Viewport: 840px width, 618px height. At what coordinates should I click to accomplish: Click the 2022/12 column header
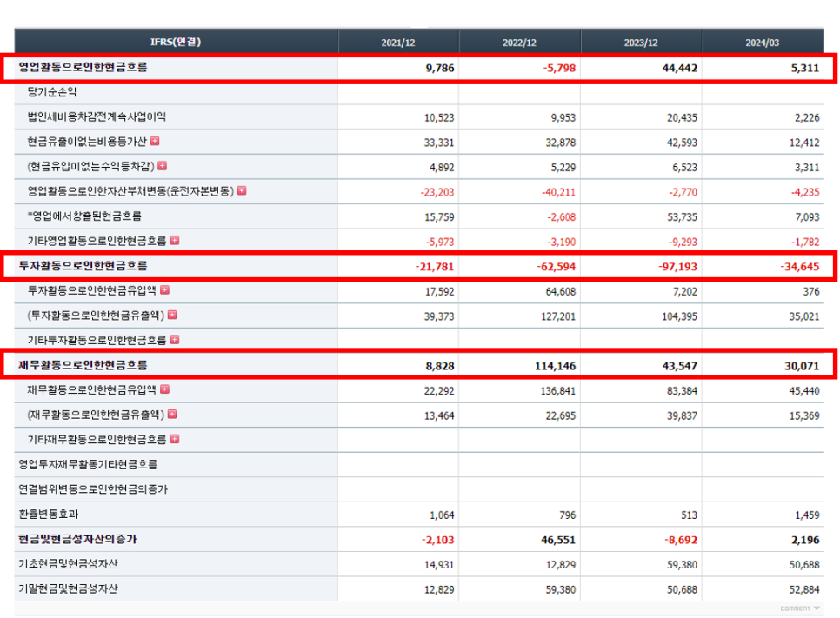pos(519,43)
